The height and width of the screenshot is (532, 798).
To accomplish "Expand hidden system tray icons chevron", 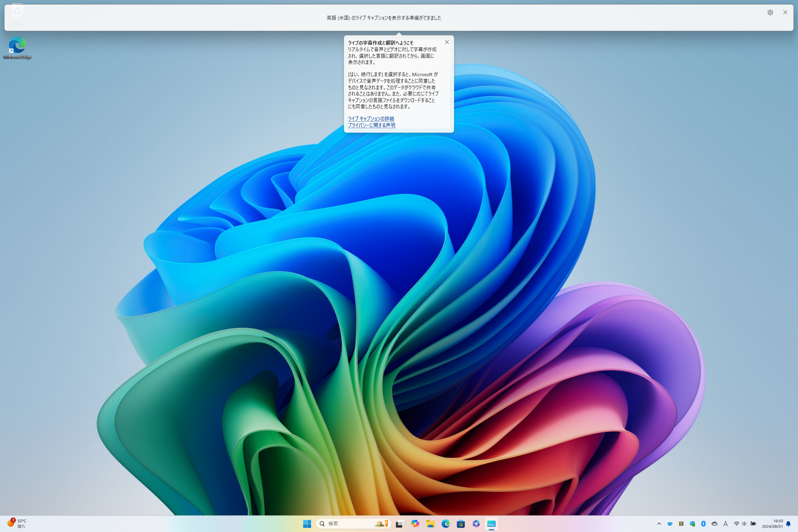I will coord(659,524).
